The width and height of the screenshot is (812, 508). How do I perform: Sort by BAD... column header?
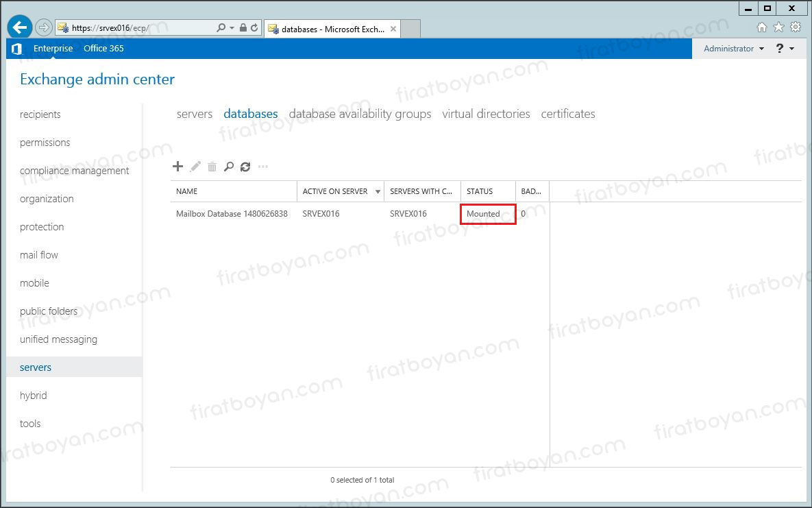pyautogui.click(x=532, y=191)
